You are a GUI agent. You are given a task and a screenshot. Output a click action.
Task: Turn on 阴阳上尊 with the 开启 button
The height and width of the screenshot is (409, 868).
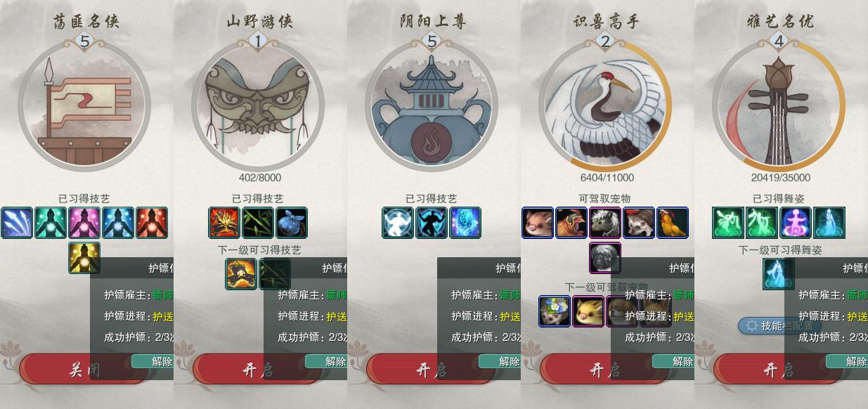point(430,369)
